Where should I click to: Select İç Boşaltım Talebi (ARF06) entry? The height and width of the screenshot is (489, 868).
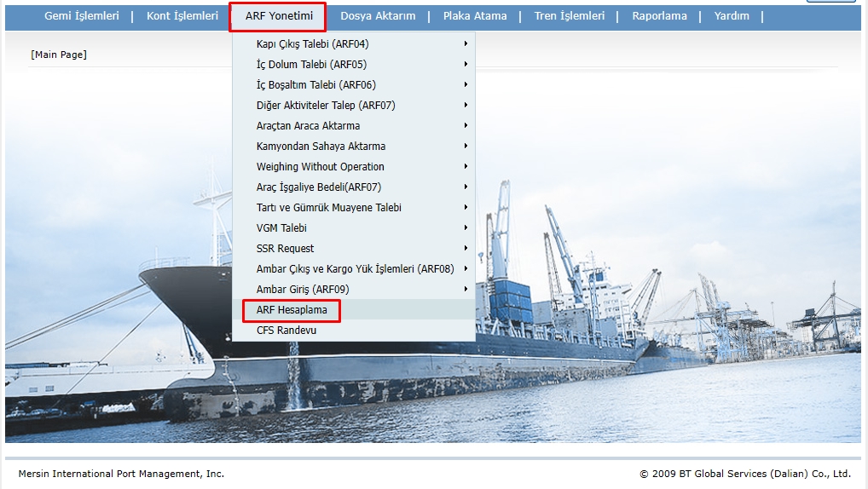pos(315,85)
